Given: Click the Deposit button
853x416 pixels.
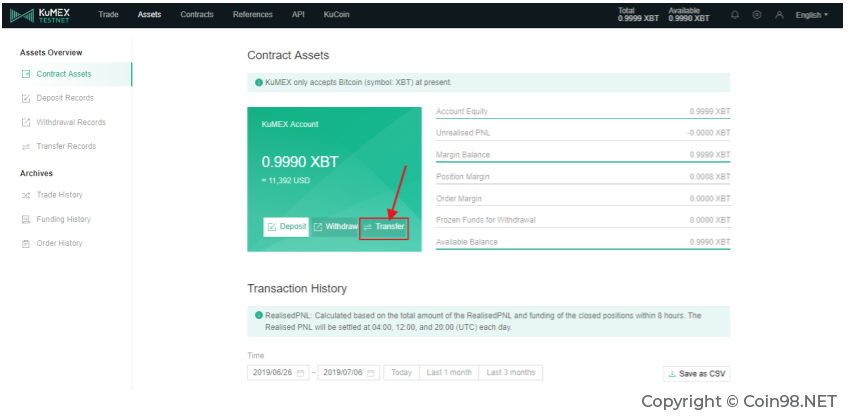Looking at the screenshot, I should click(x=286, y=227).
